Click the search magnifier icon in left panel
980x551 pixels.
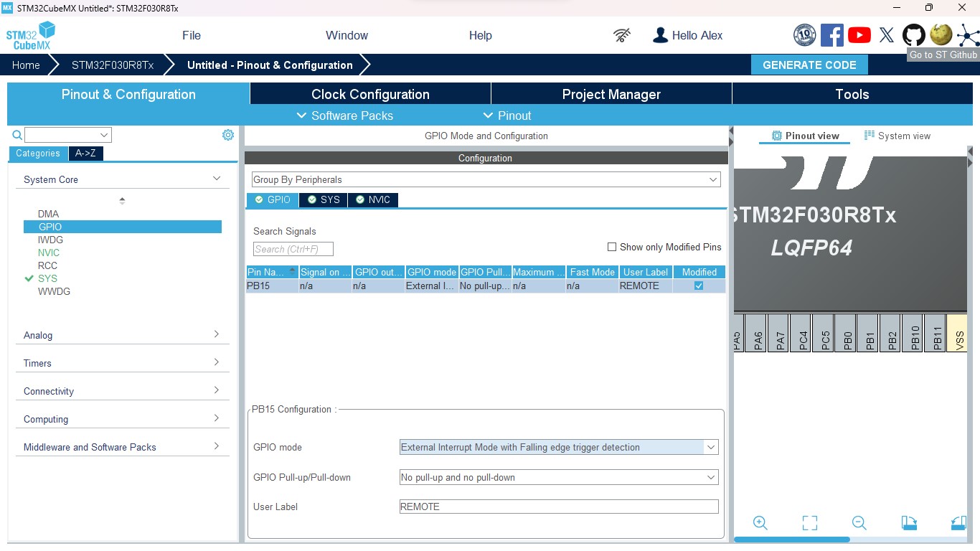(x=17, y=135)
